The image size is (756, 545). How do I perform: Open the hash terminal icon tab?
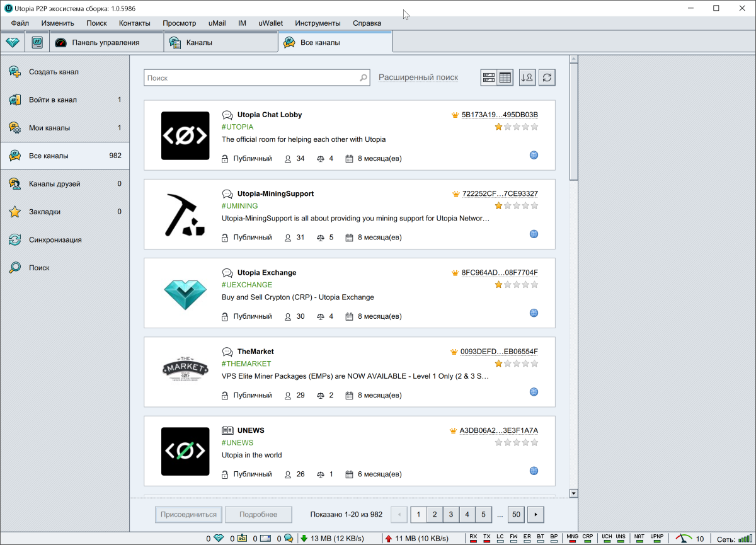tap(37, 42)
